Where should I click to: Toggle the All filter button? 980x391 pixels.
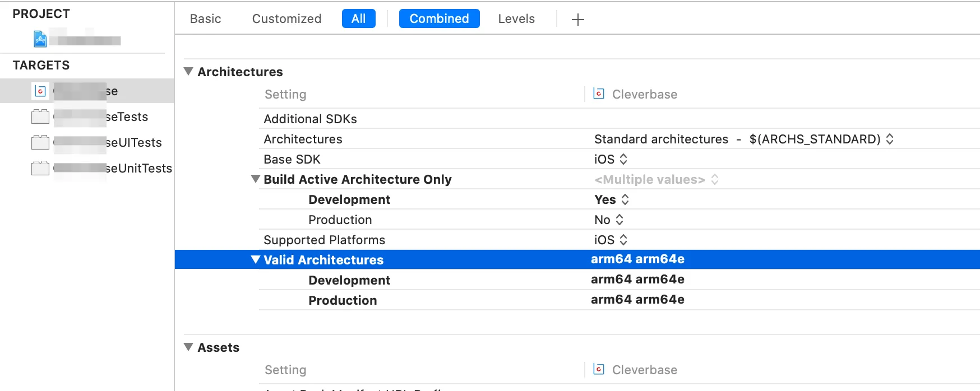tap(358, 18)
